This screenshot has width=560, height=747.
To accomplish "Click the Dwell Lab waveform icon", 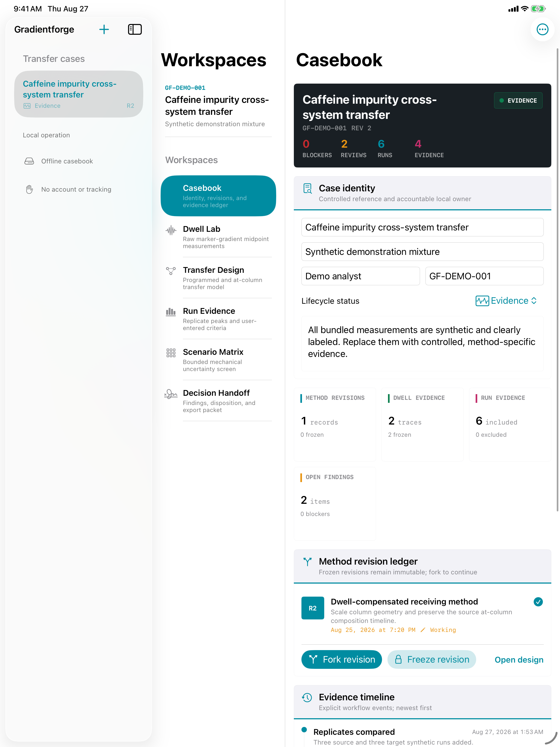I will tap(171, 230).
